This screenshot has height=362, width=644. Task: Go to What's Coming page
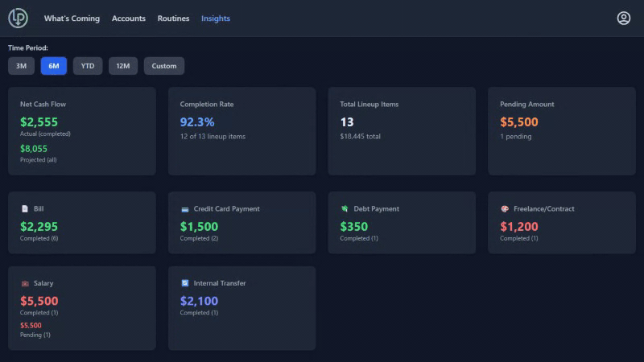[x=72, y=19]
